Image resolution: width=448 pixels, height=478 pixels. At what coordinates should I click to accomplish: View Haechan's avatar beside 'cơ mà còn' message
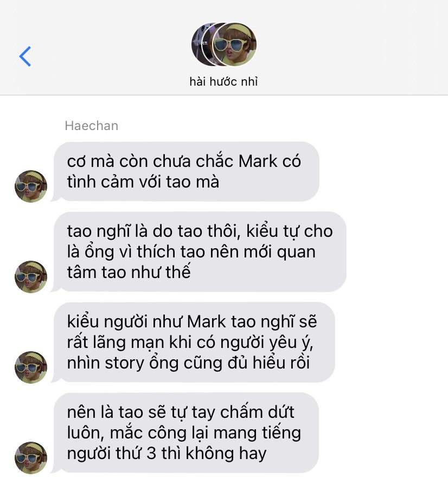tap(31, 186)
